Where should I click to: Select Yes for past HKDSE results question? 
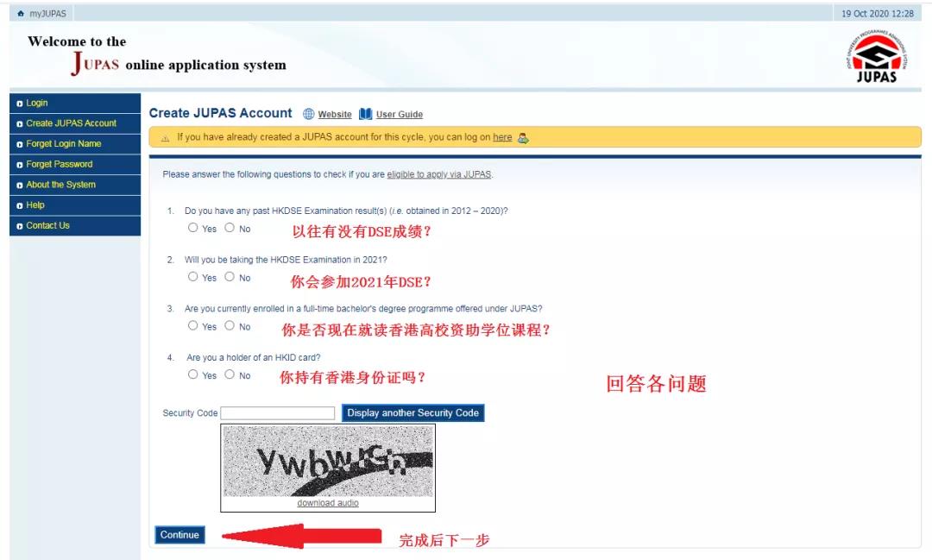192,228
